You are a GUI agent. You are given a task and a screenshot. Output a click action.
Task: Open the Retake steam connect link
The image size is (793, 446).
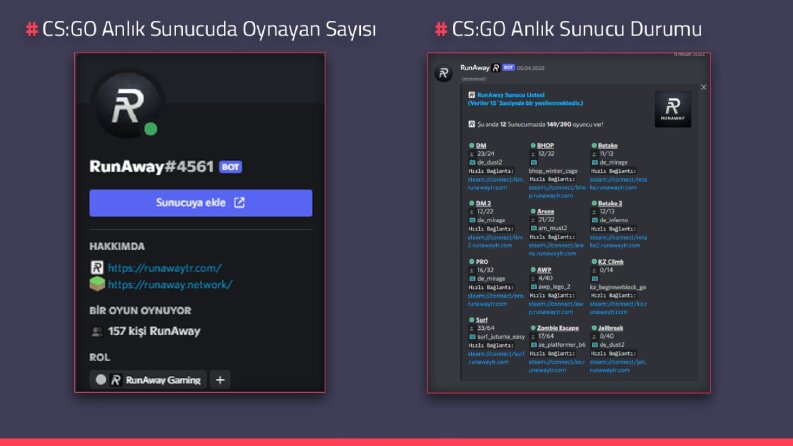pos(618,183)
